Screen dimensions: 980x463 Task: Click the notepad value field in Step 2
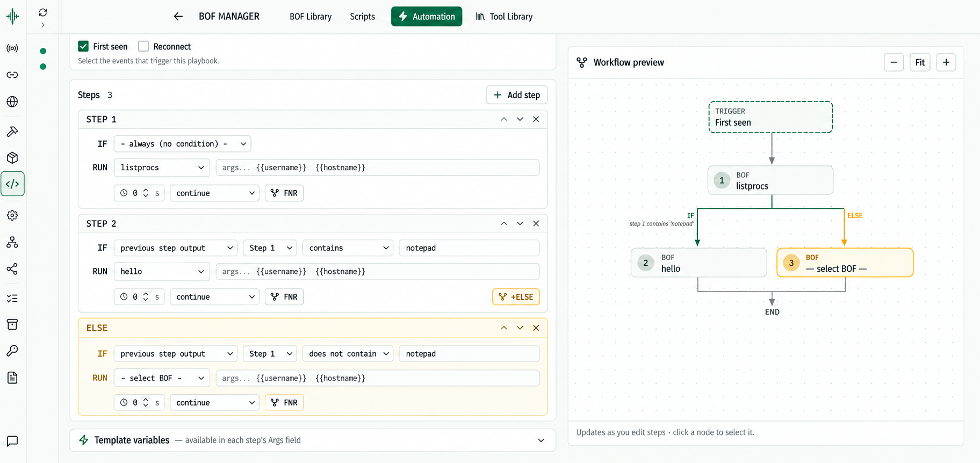(x=469, y=248)
